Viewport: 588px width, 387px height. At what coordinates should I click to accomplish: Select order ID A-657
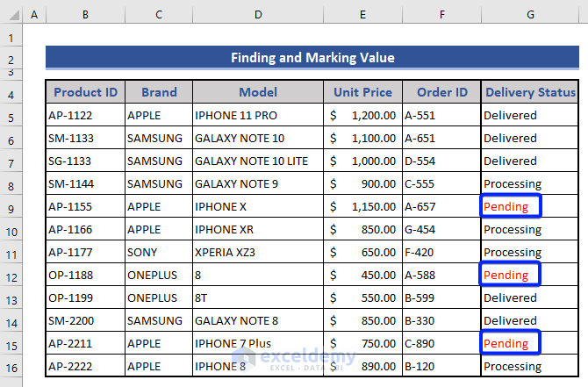tap(442, 206)
